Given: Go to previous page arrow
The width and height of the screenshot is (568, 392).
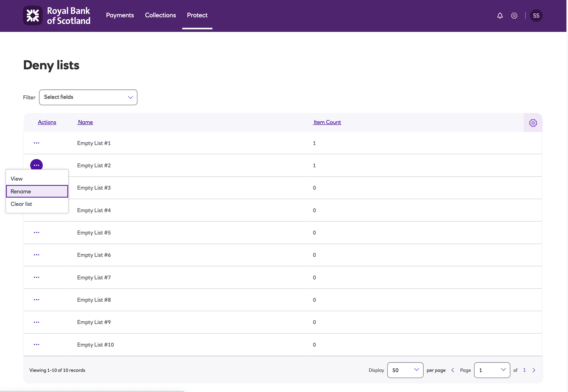Looking at the screenshot, I should pyautogui.click(x=453, y=370).
